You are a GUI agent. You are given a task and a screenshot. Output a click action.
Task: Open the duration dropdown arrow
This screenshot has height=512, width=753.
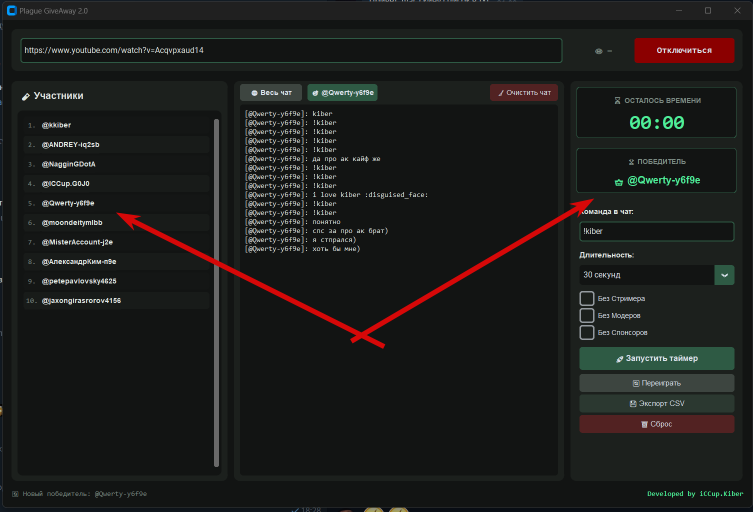(x=724, y=275)
